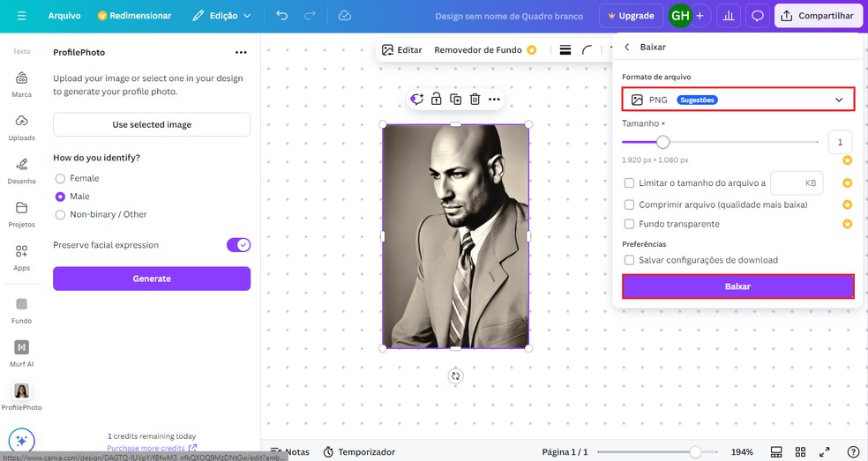Go back from the Baixar panel
The height and width of the screenshot is (461, 868).
(x=627, y=47)
